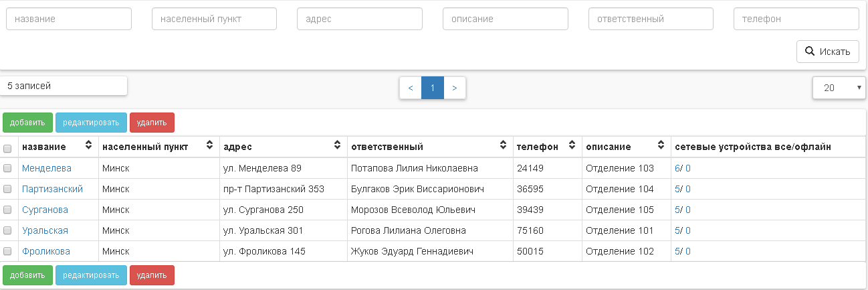868x290 pixels.
Task: Click the sort icon in описание column
Action: [x=661, y=145]
